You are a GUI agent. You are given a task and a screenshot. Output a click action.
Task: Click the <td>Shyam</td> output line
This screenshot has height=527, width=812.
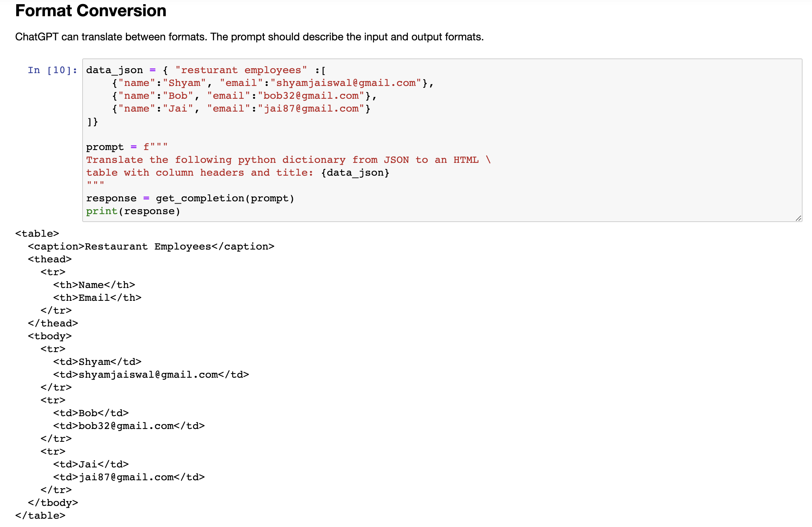(x=97, y=362)
